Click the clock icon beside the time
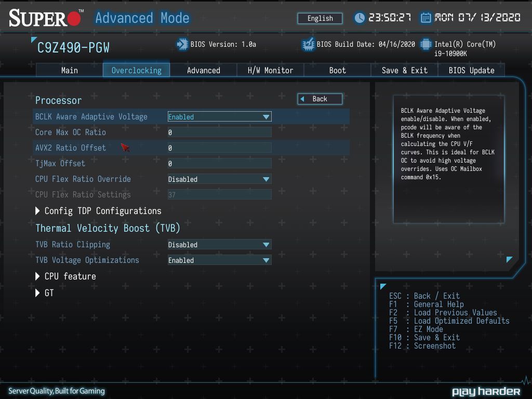This screenshot has width=532, height=399. pos(360,18)
